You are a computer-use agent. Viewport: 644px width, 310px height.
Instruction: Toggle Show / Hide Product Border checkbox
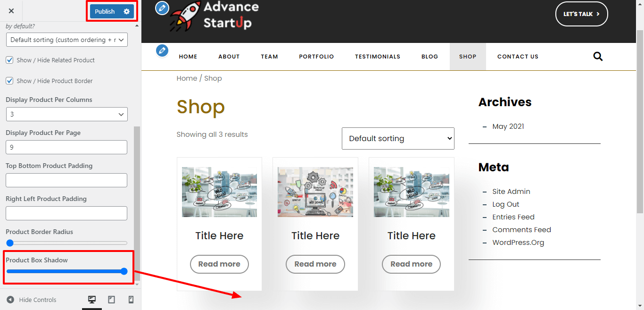[x=9, y=81]
